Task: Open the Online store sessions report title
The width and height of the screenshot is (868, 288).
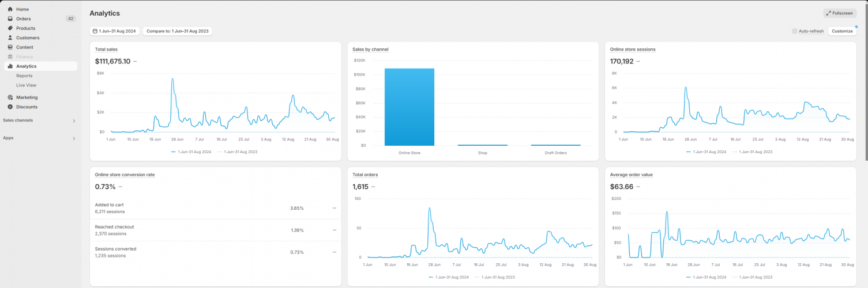Action: [x=633, y=50]
